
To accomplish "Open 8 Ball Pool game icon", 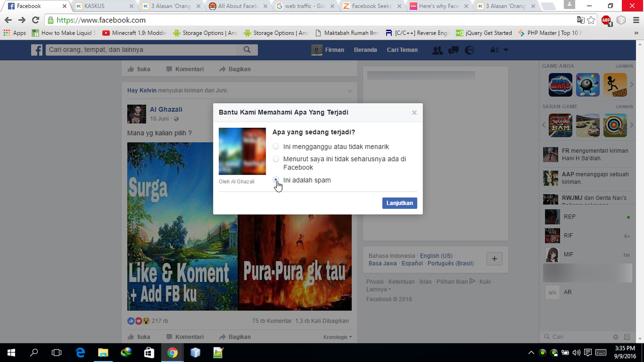I will point(588,85).
